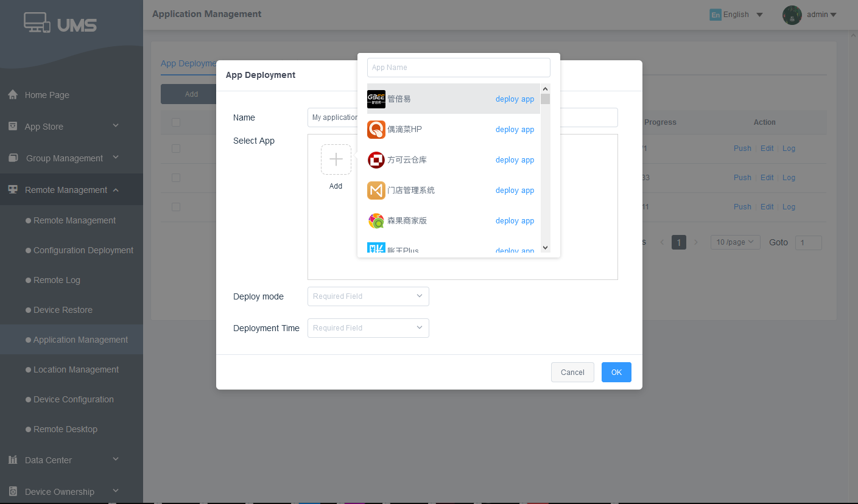Click the Goto page input field

pos(809,243)
